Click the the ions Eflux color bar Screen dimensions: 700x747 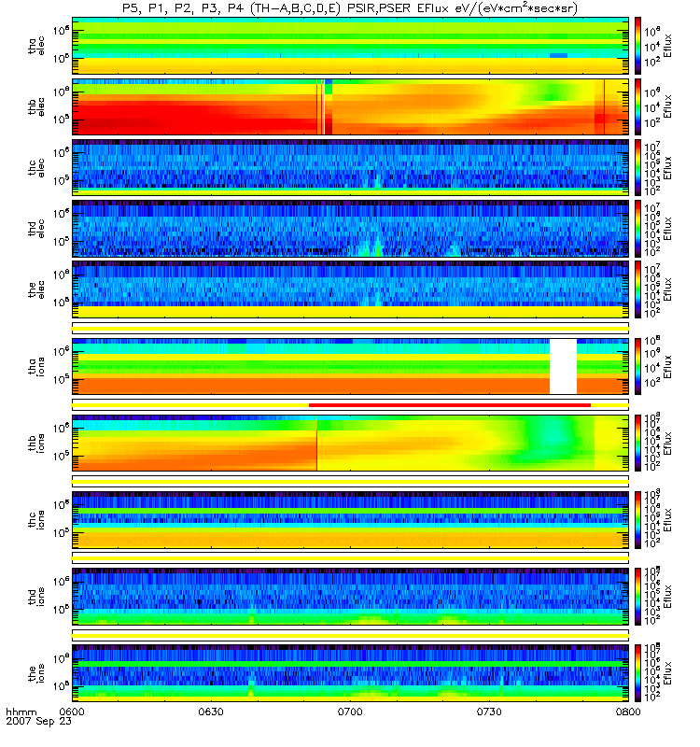click(637, 672)
